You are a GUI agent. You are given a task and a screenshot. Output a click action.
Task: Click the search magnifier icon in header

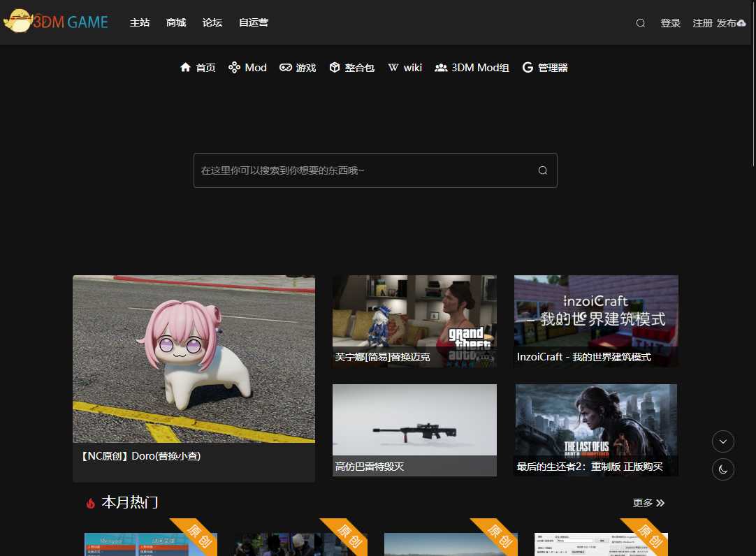click(640, 23)
